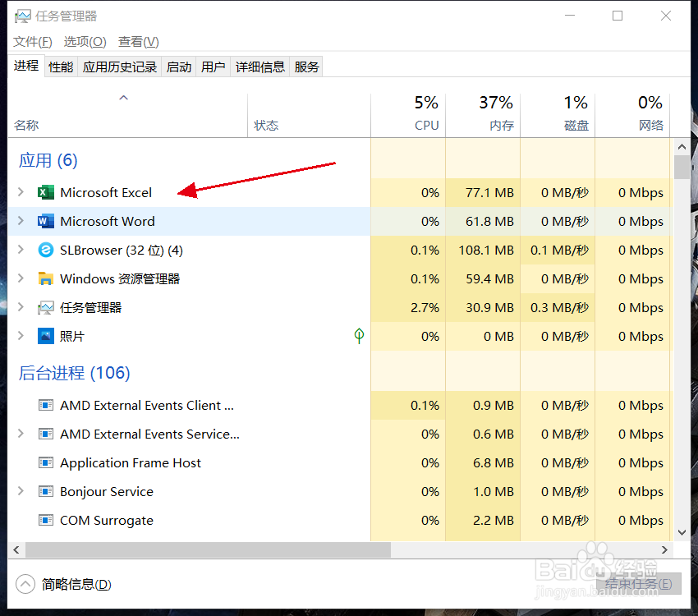Switch to the 应用历史记录 tab

[120, 67]
